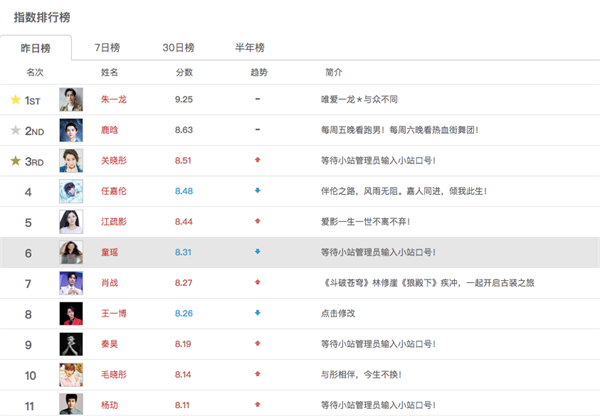Screen dimensions: 600x416
Task: Click 朱一龙's avatar thumbnail
Action: [70, 100]
